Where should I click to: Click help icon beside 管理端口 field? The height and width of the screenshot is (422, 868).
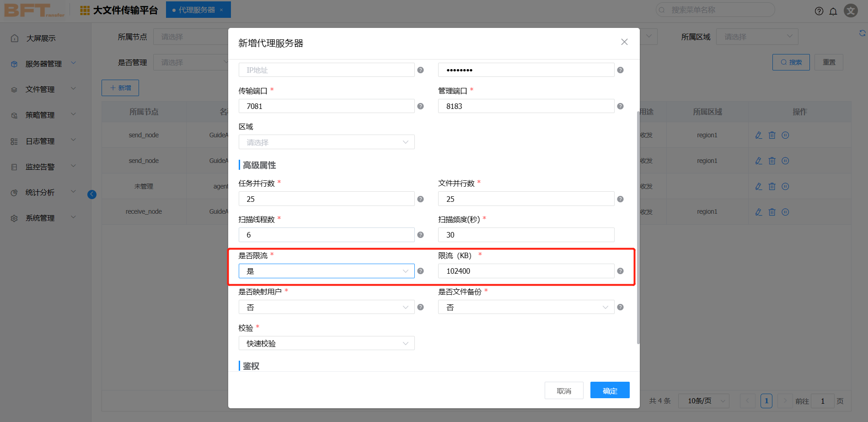pyautogui.click(x=620, y=106)
